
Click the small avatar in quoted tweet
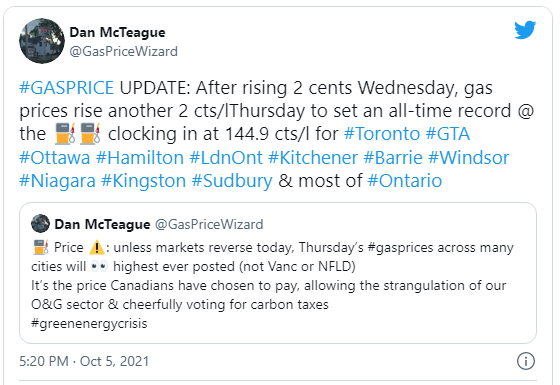click(40, 224)
